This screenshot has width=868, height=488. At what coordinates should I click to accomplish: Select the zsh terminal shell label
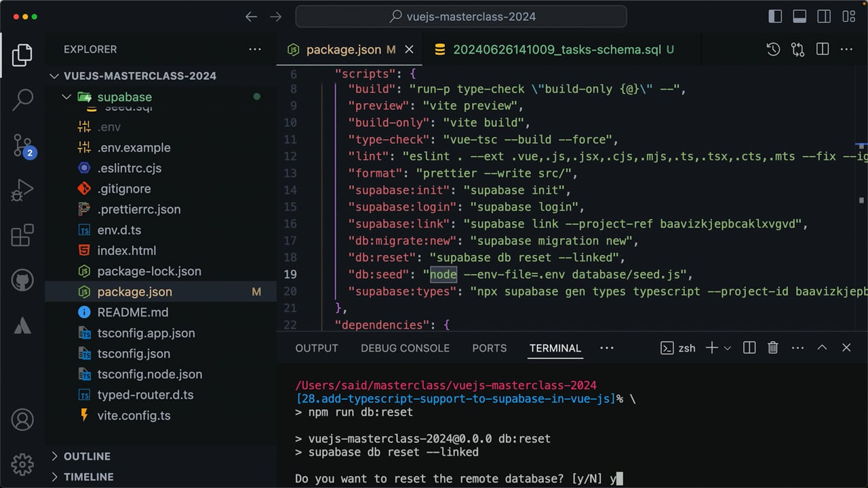coord(678,348)
